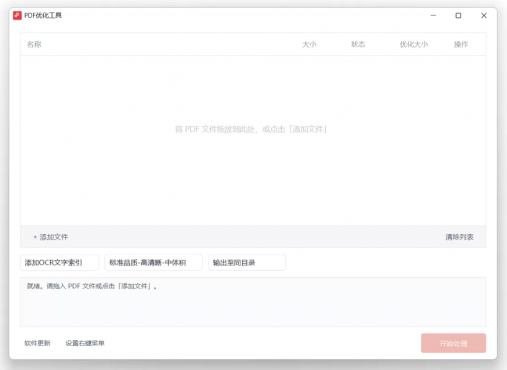Viewport: 507px width, 370px height.
Task: Open the 添加OCR文字索引 dropdown
Action: [59, 263]
